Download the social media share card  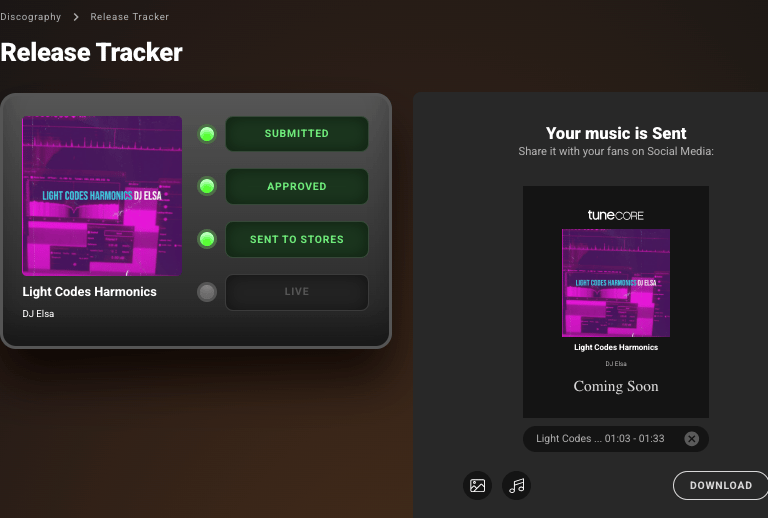[720, 486]
